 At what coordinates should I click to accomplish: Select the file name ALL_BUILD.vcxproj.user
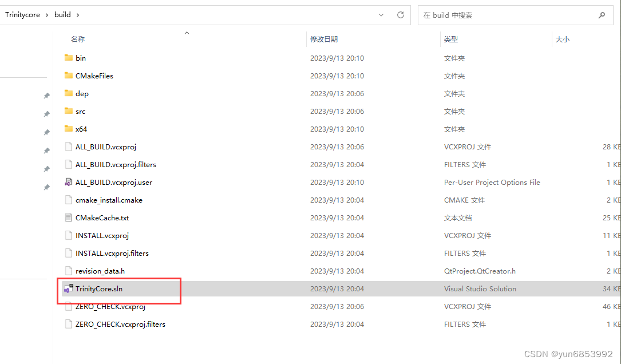click(114, 182)
